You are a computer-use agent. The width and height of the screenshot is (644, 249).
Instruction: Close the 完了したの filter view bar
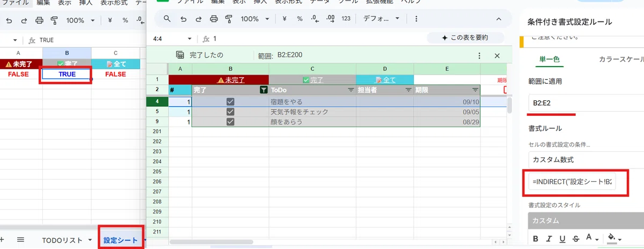pos(497,55)
